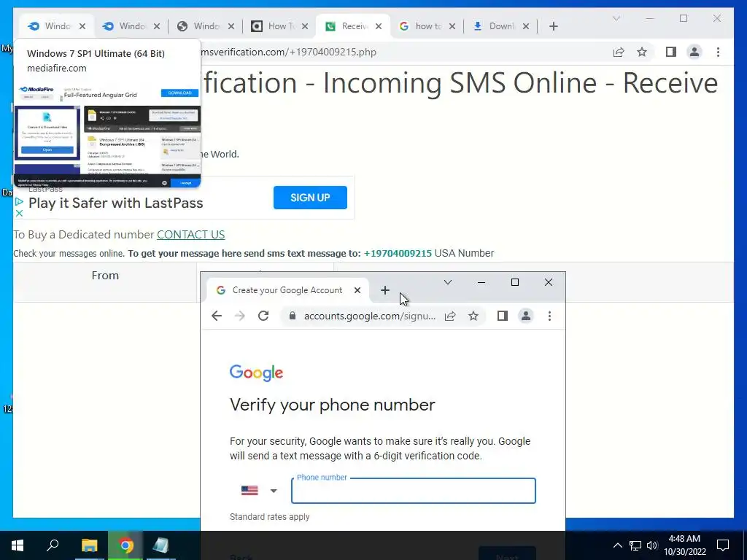Open the notification center
Screen dimensions: 747x560
[723, 545]
